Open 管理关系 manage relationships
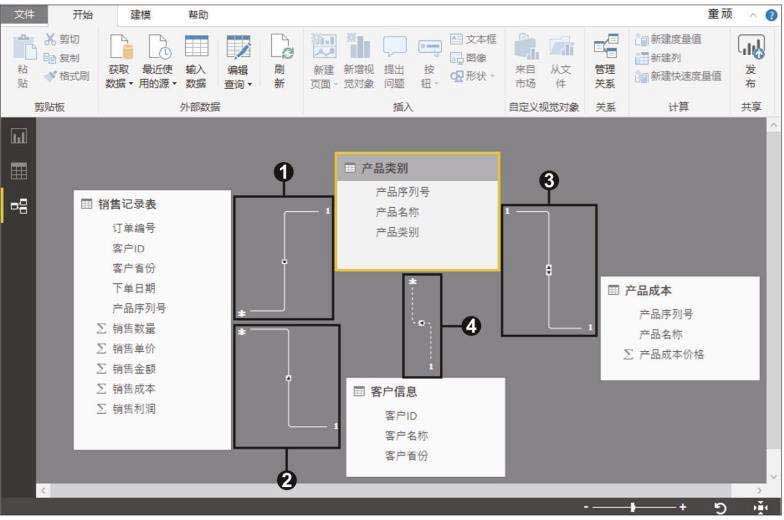The height and width of the screenshot is (520, 784). (606, 62)
